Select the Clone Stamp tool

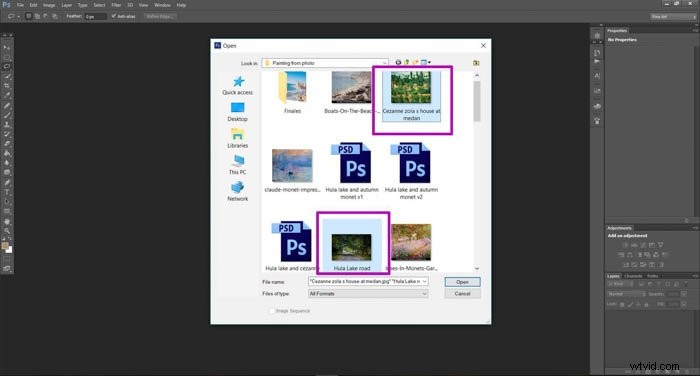point(7,125)
